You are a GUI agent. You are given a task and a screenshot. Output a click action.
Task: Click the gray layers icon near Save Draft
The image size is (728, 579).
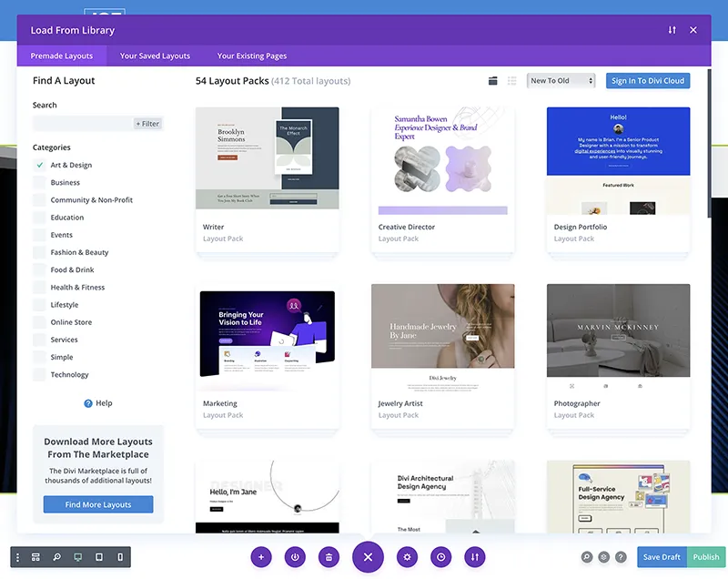coord(603,557)
